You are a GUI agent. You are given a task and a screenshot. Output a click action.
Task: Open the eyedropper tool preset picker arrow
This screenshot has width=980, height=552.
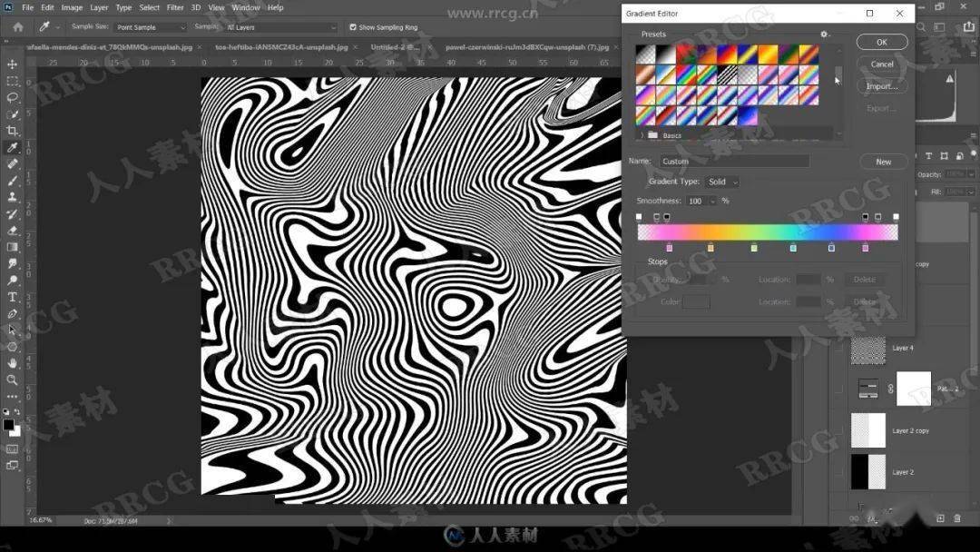57,27
